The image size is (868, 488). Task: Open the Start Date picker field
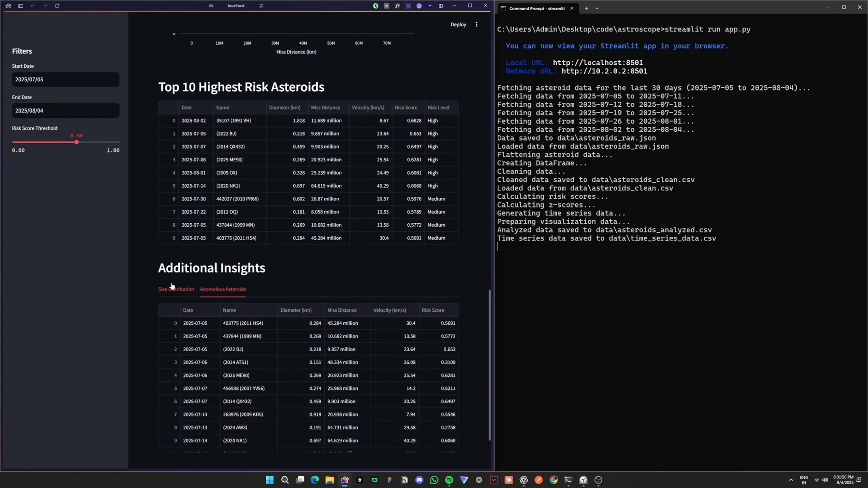pos(66,80)
